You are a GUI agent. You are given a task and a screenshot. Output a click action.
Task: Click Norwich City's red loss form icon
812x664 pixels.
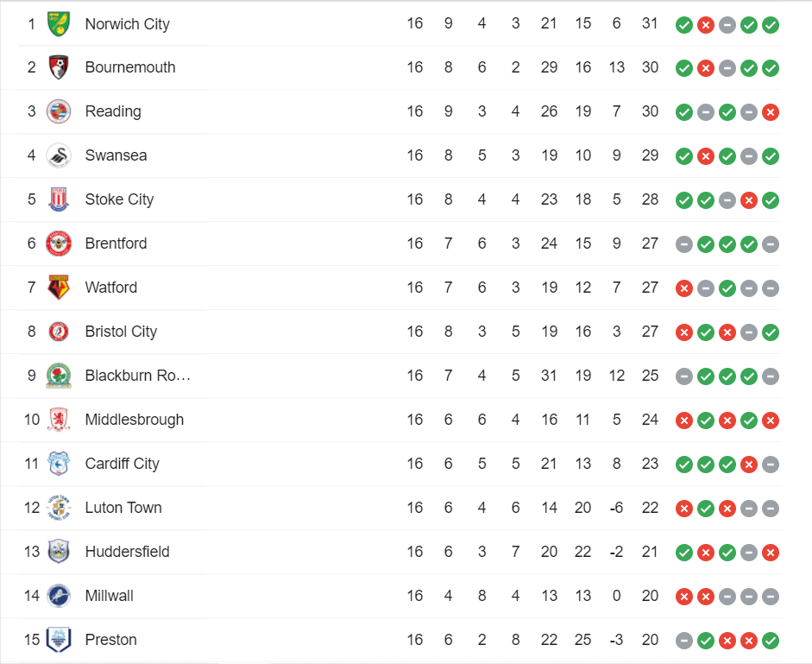coord(706,25)
